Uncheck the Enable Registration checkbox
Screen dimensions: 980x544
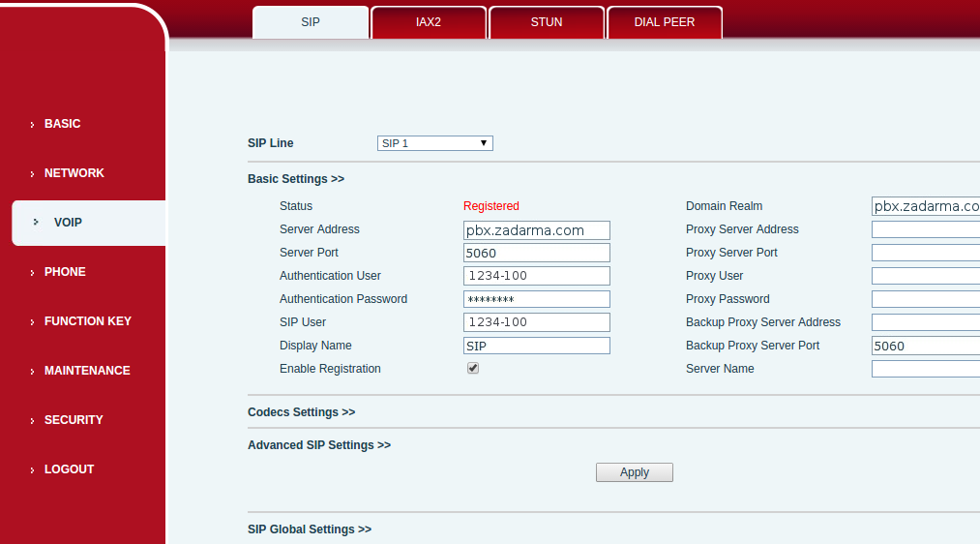click(x=473, y=369)
